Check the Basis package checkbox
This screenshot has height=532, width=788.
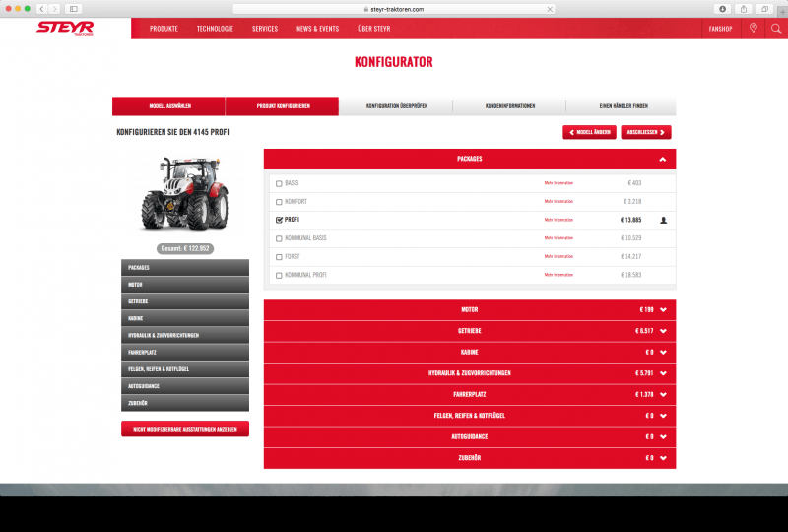279,183
